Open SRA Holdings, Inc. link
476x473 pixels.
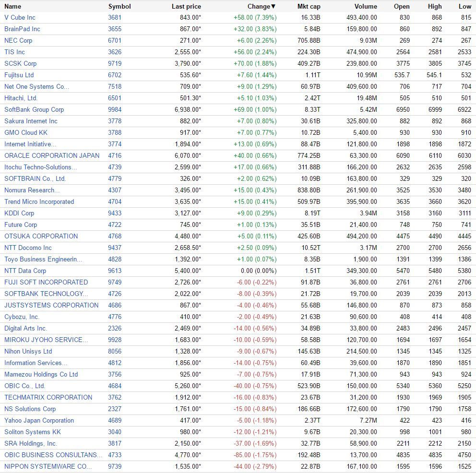coord(31,444)
